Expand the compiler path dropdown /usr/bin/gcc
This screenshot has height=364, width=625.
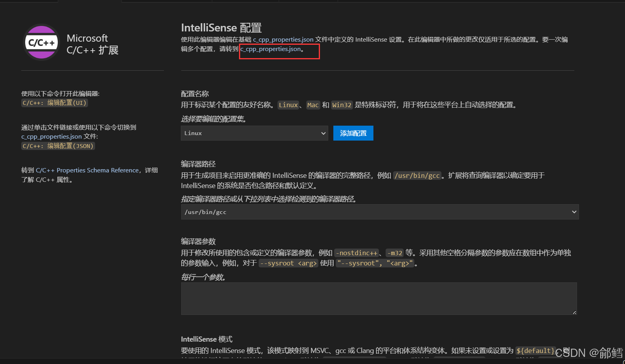(574, 212)
